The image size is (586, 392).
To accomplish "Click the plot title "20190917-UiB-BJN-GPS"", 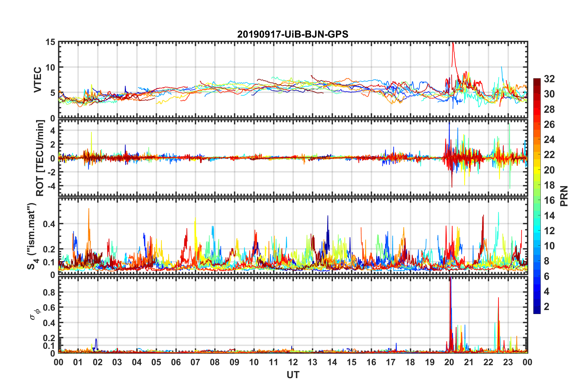I will pos(293,34).
